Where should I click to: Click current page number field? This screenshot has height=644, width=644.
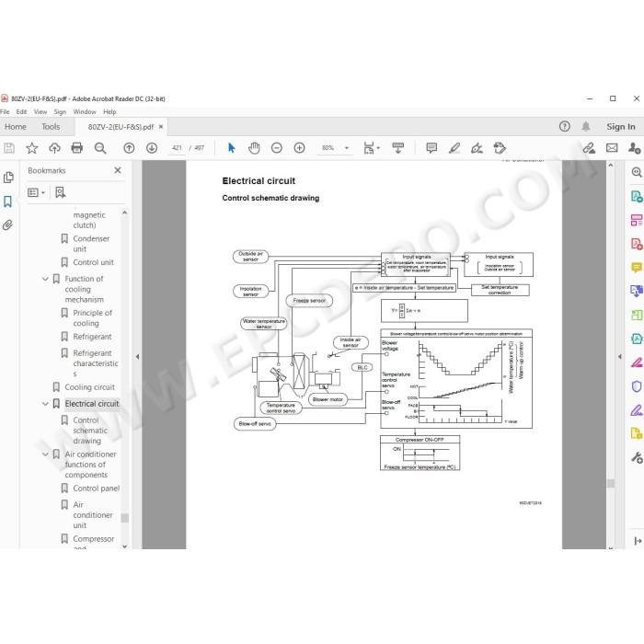(177, 148)
